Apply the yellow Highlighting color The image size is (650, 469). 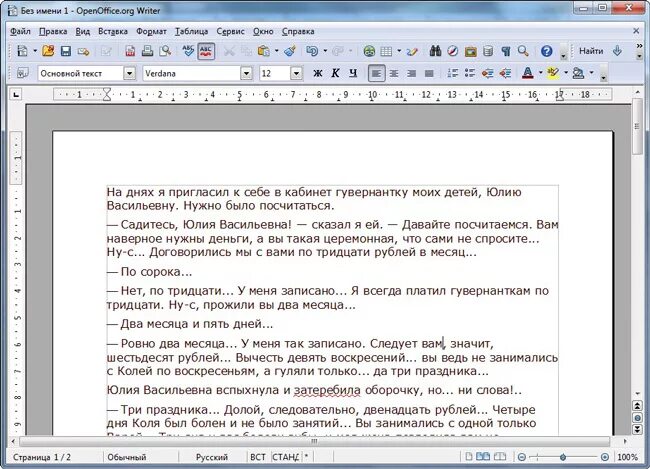point(553,73)
